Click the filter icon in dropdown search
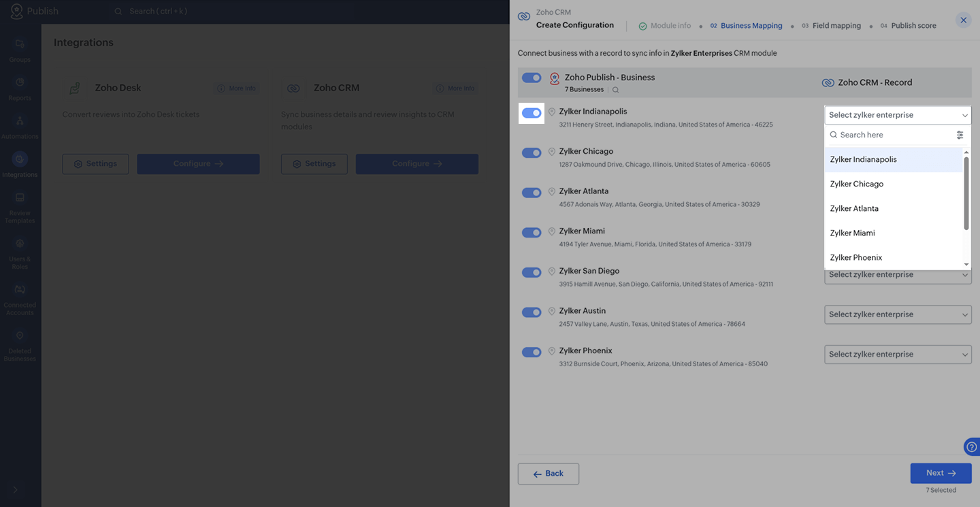The height and width of the screenshot is (507, 980). tap(960, 135)
